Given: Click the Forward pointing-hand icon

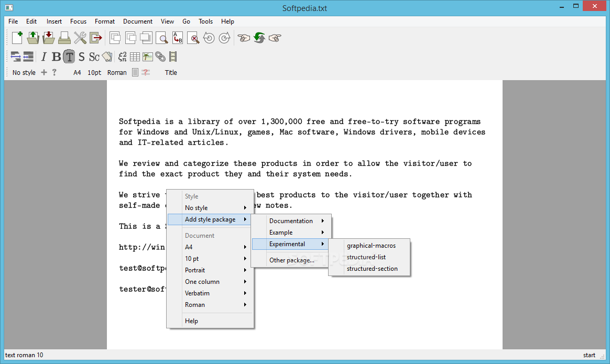Looking at the screenshot, I should pos(275,38).
